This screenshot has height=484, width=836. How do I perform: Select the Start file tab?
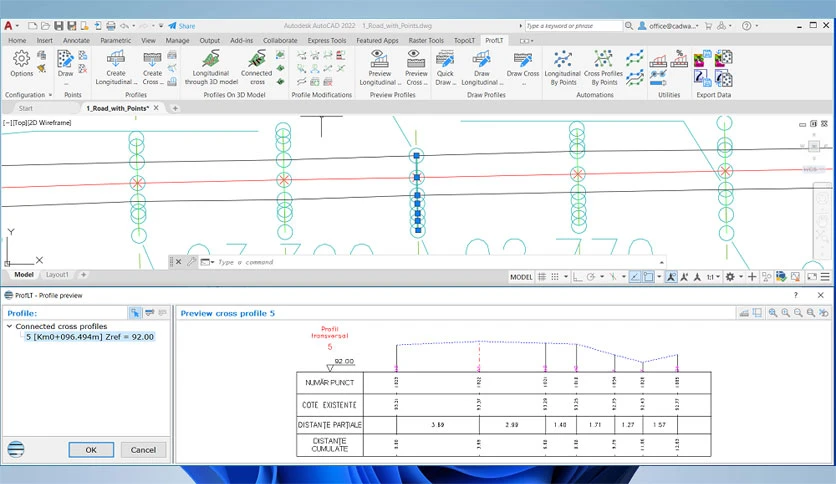pos(26,108)
